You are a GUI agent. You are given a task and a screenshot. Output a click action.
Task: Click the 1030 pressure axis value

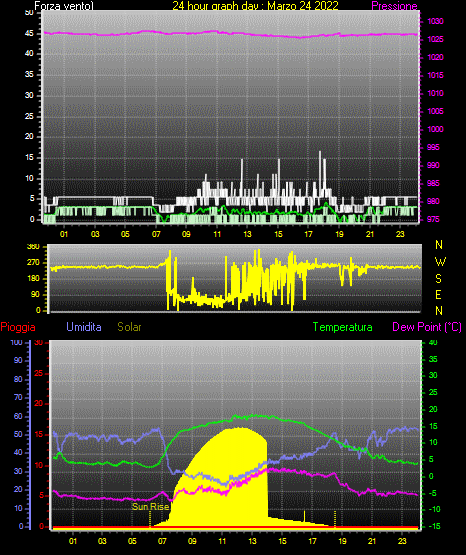(x=435, y=21)
